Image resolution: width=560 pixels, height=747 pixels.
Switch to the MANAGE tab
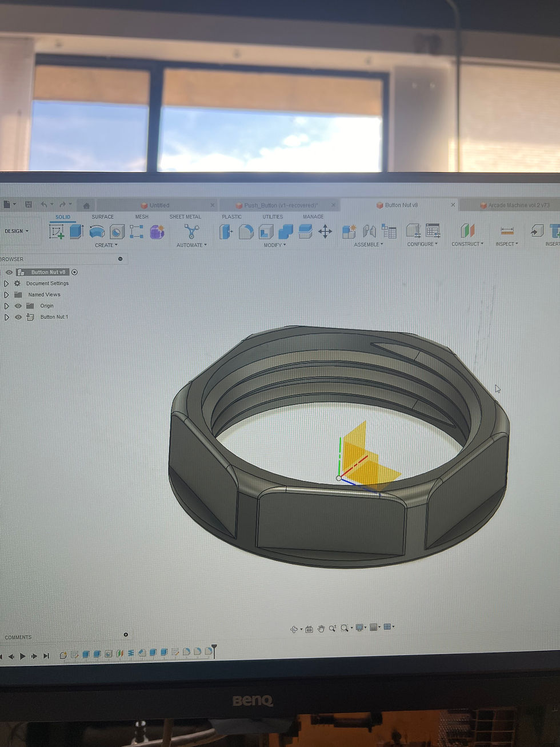click(313, 217)
